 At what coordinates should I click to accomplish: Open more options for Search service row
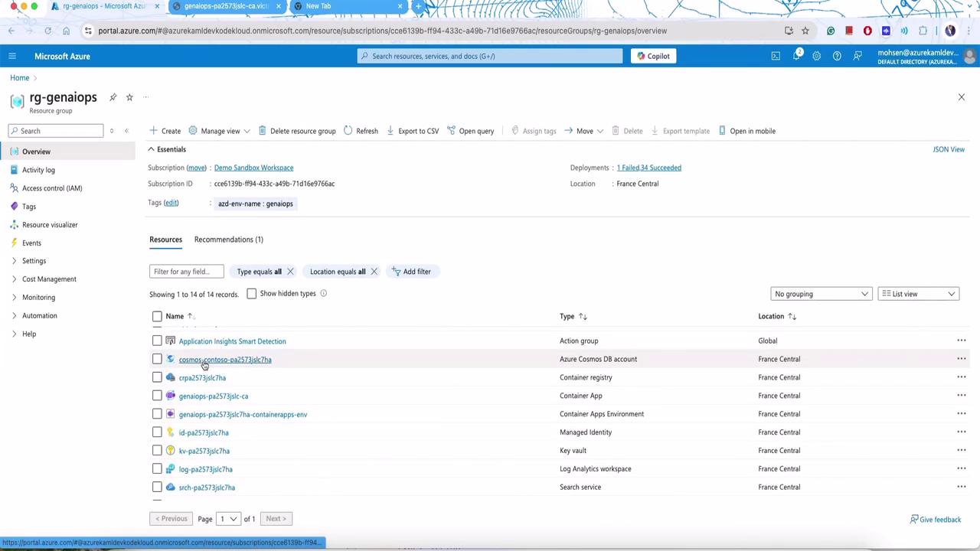[962, 487]
